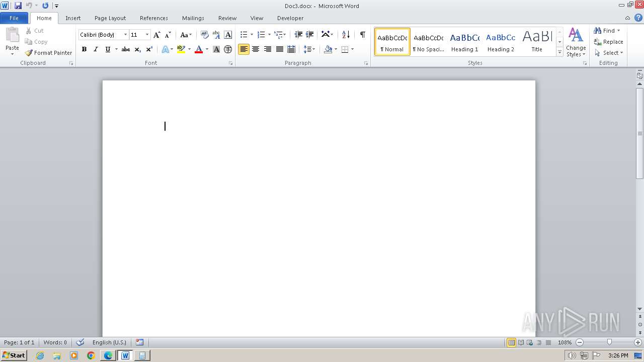644x362 pixels.
Task: Toggle Align Text Left
Action: 244,49
